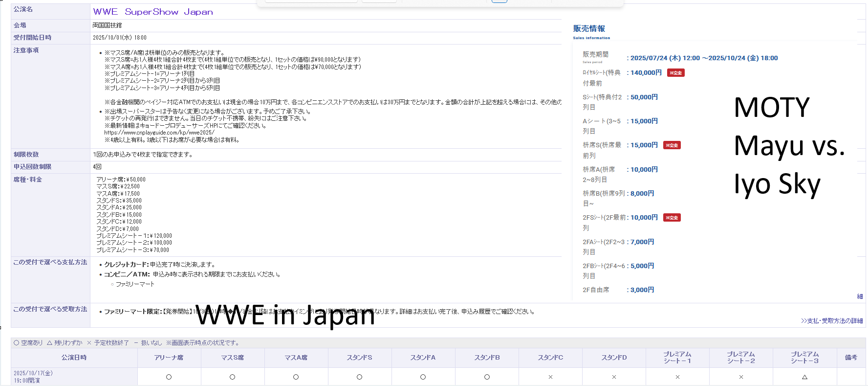The width and height of the screenshot is (868, 386).
Task: Click the circle in the スタンドS column
Action: 359,377
